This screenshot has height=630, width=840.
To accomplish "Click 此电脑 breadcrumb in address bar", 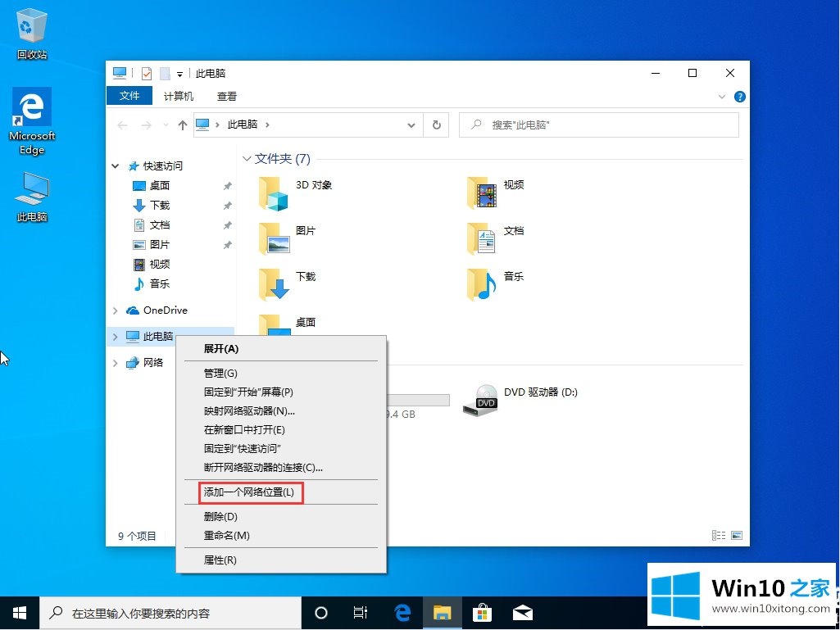I will (243, 125).
